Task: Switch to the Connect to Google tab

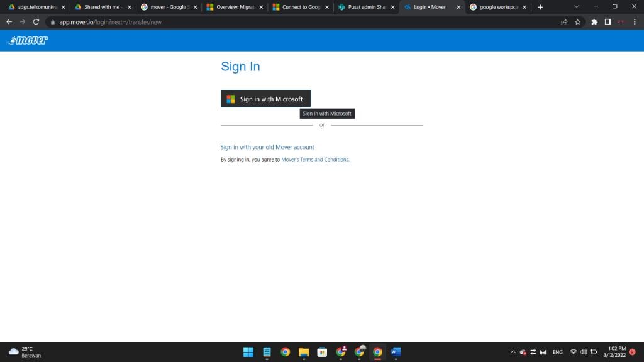Action: pyautogui.click(x=301, y=7)
